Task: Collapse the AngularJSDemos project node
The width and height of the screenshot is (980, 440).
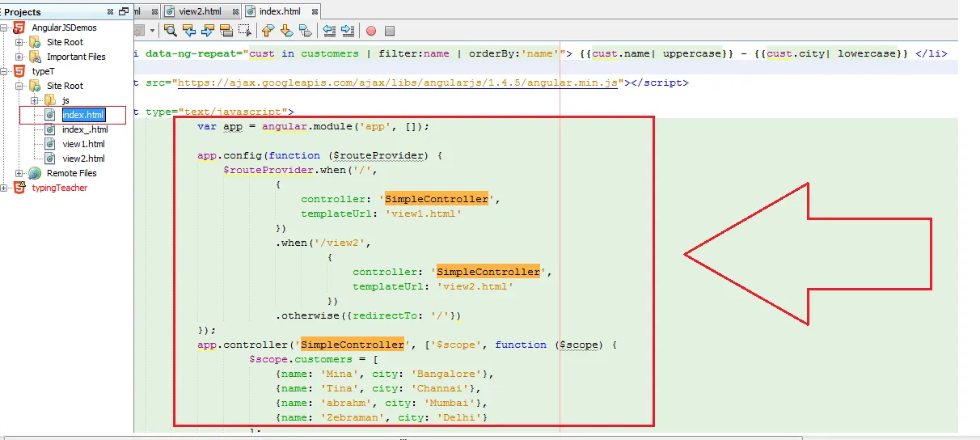Action: 4,27
